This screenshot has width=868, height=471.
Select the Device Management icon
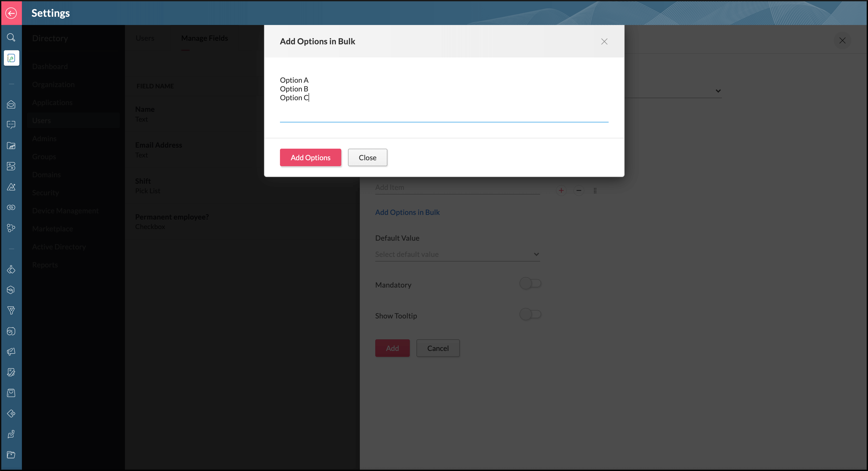(11, 208)
